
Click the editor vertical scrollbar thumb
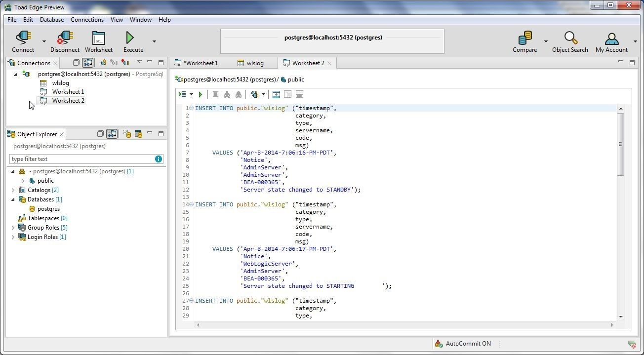pos(621,144)
